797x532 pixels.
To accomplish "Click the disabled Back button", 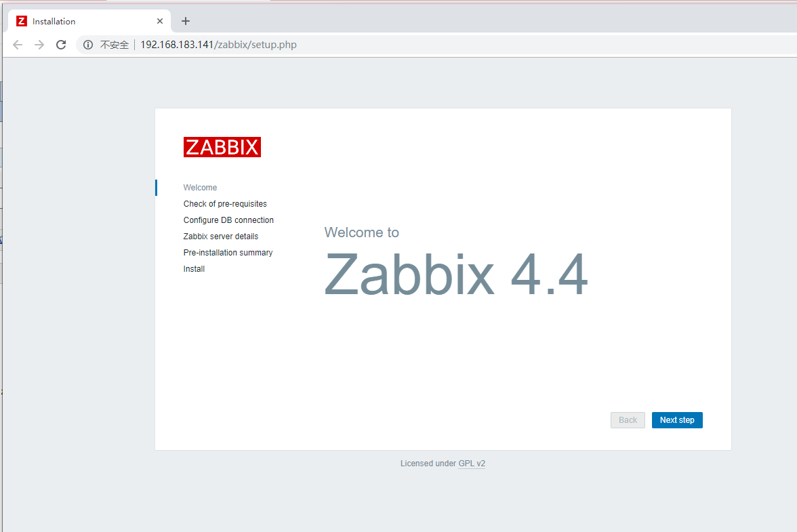I will [628, 420].
